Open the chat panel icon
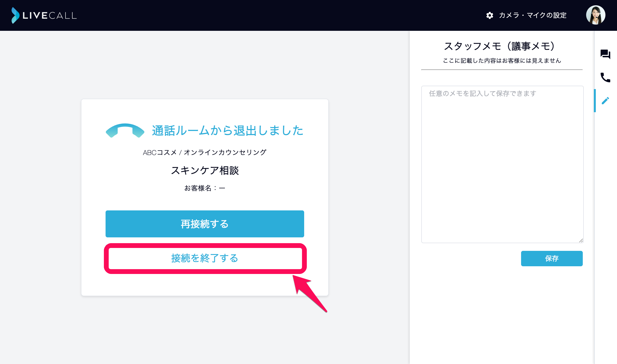 (605, 54)
